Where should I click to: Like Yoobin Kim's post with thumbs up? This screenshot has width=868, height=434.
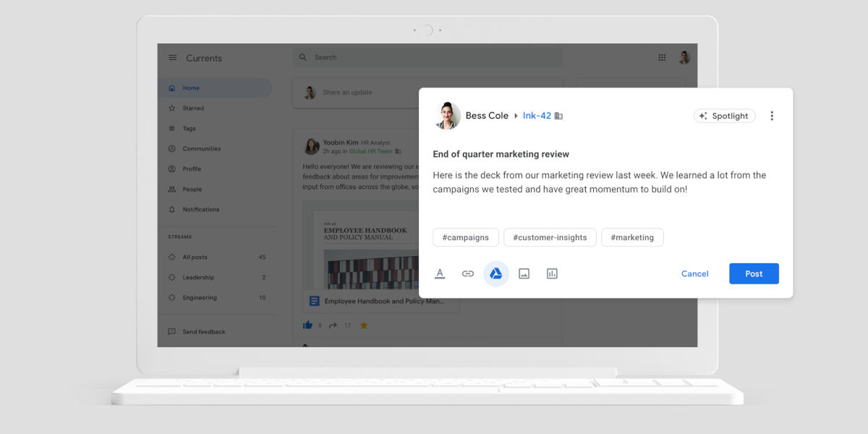tap(307, 325)
